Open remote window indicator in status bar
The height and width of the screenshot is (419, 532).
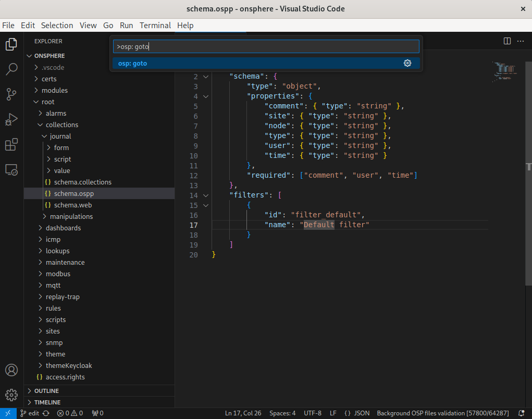pyautogui.click(x=8, y=413)
